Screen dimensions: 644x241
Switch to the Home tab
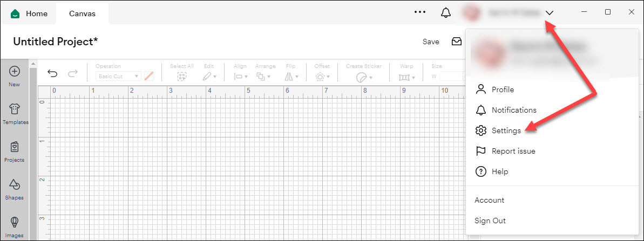(30, 13)
